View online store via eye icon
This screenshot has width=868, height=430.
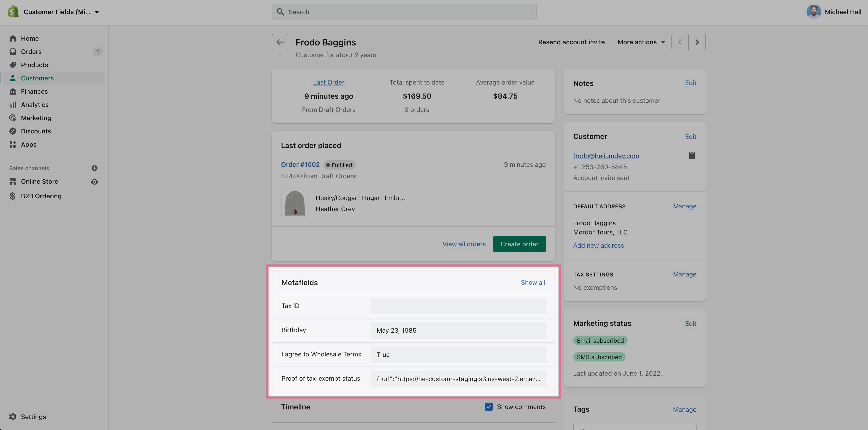tap(94, 182)
